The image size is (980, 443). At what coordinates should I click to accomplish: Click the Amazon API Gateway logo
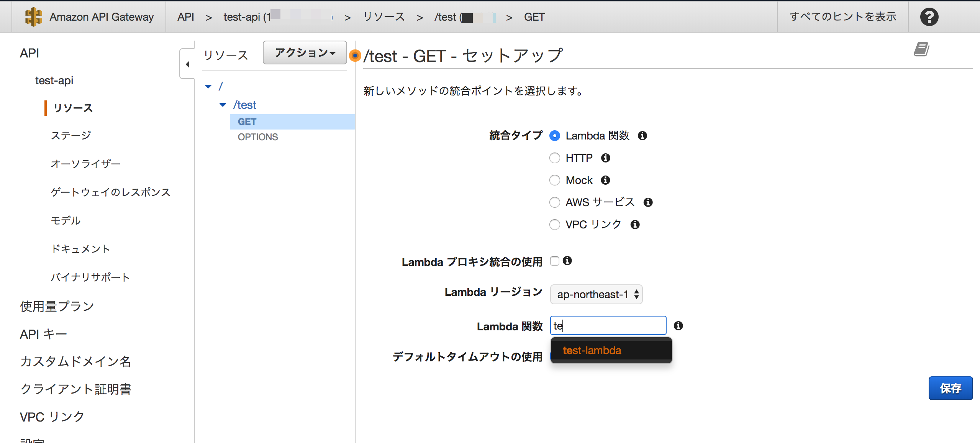34,16
